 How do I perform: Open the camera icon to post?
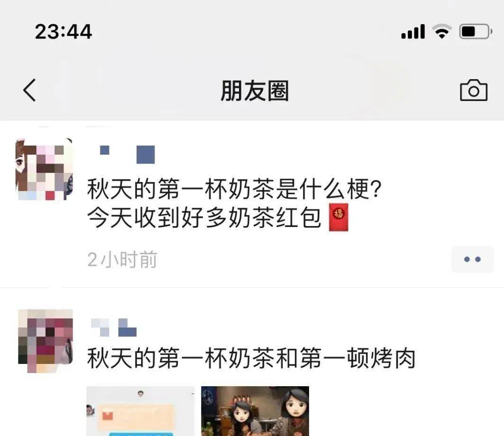coord(474,91)
